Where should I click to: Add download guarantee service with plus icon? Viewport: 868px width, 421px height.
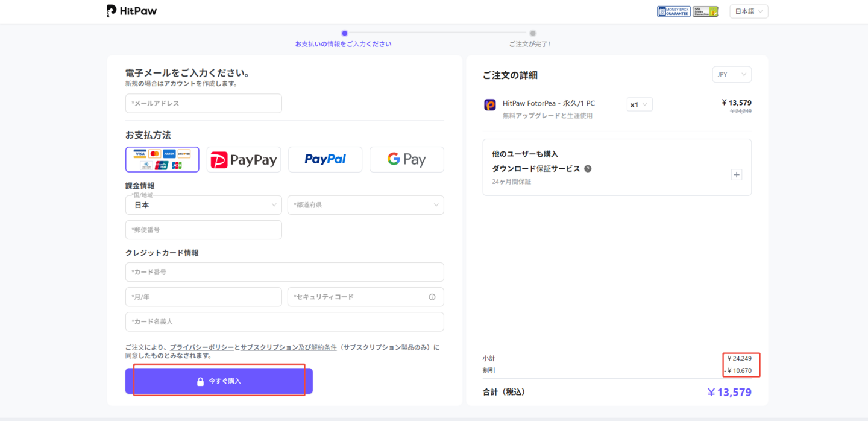(736, 175)
